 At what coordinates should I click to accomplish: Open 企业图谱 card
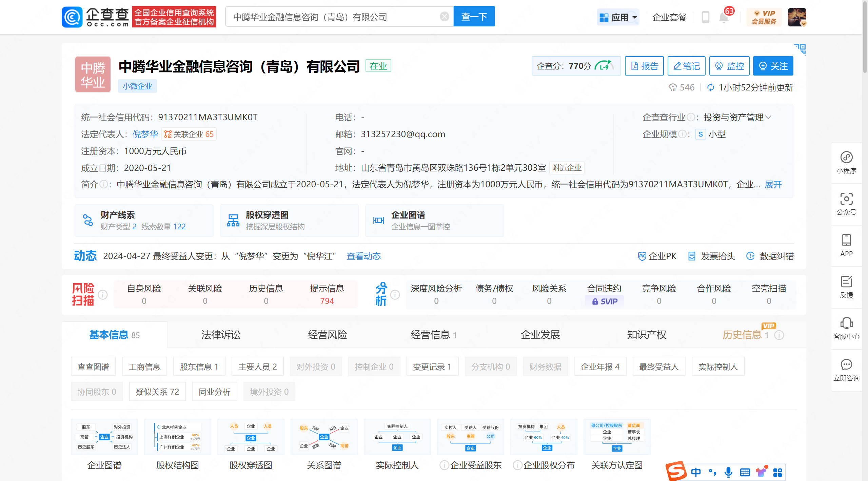tap(434, 221)
